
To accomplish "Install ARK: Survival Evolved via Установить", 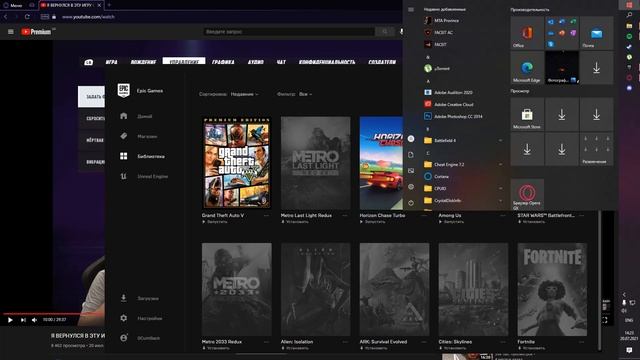I will coord(373,348).
